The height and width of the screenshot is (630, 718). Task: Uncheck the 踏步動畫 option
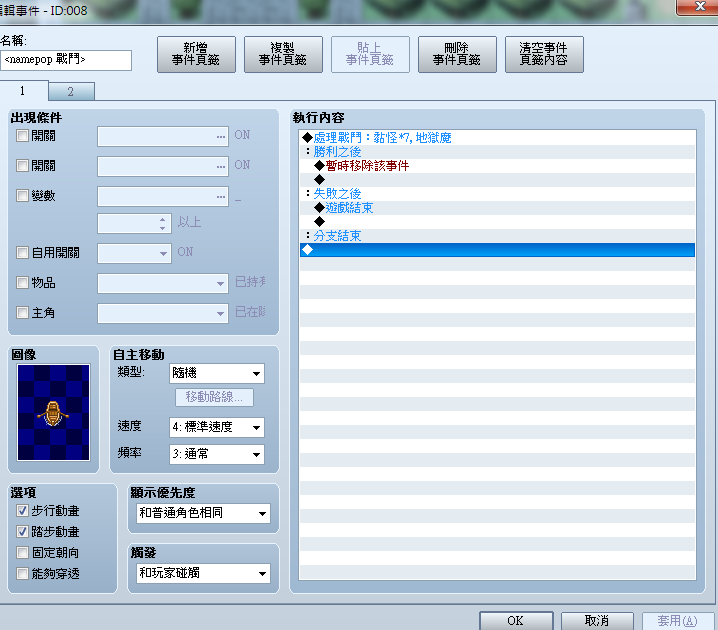(x=22, y=531)
